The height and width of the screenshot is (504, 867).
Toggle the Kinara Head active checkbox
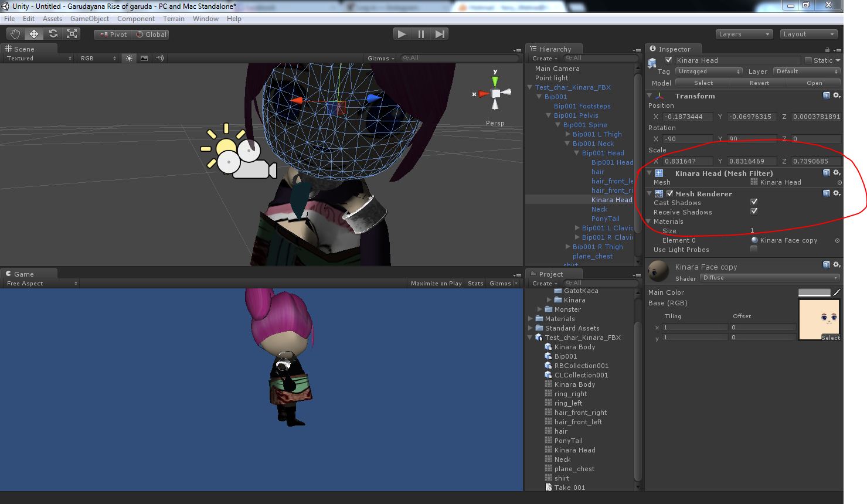(668, 60)
